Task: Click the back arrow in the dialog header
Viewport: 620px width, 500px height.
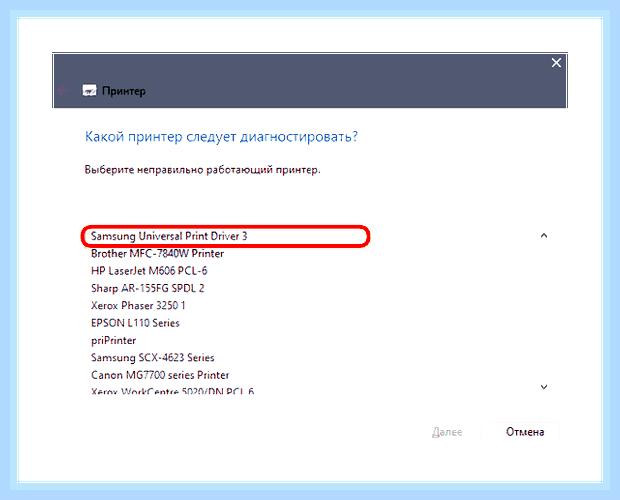Action: pos(62,91)
